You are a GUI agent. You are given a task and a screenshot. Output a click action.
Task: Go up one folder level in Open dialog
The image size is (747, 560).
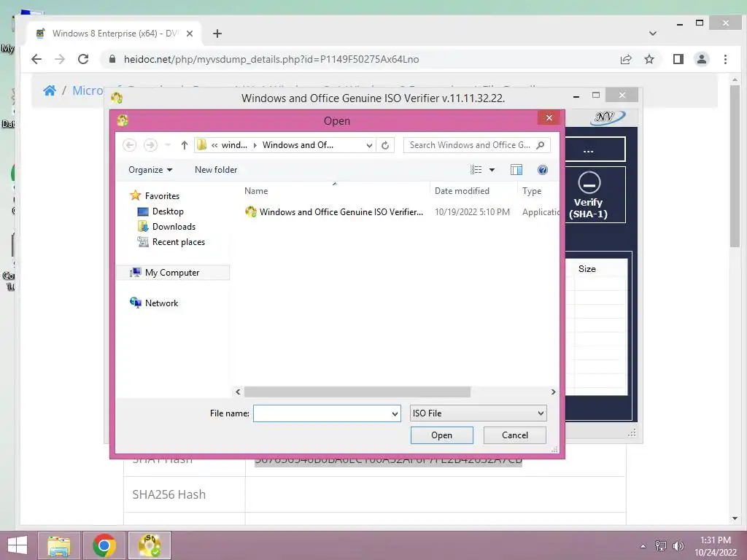coord(185,145)
